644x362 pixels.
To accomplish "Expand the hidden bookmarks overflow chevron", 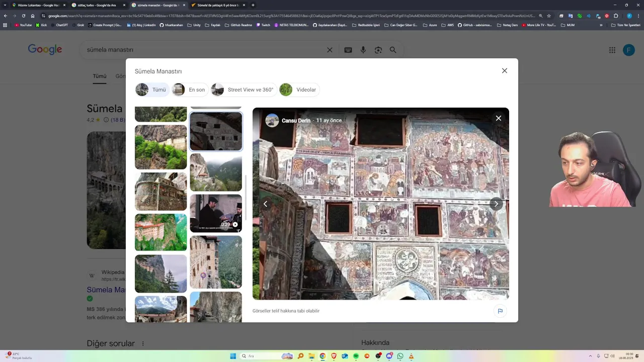I will point(601,25).
